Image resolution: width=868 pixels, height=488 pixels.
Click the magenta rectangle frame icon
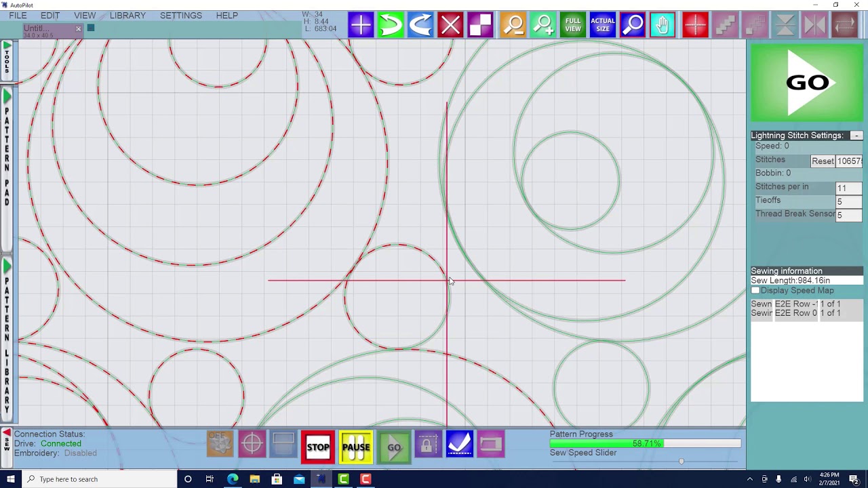[491, 445]
